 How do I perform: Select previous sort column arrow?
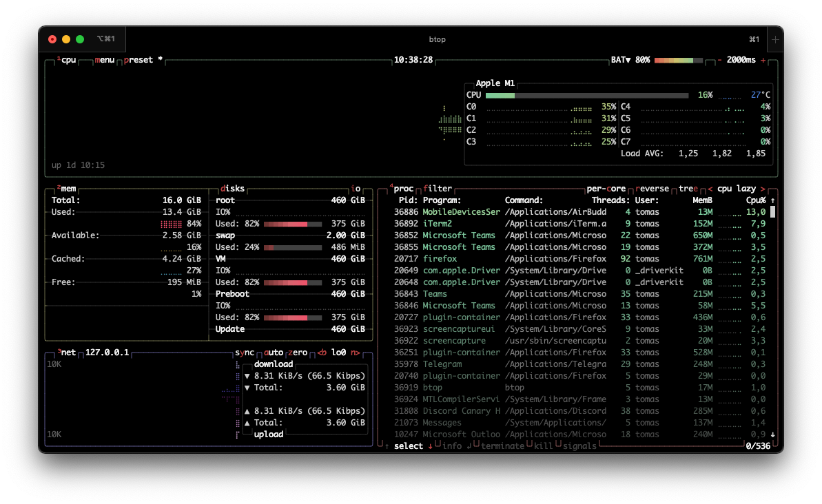710,189
